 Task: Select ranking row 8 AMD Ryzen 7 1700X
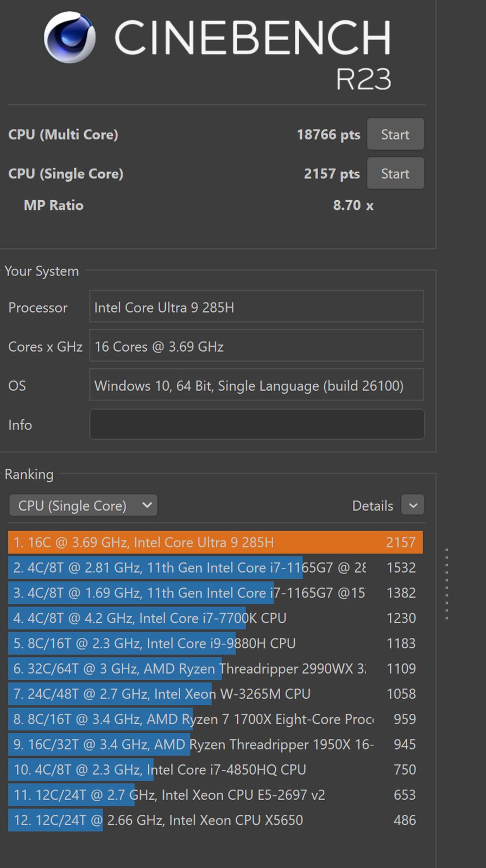tap(215, 719)
